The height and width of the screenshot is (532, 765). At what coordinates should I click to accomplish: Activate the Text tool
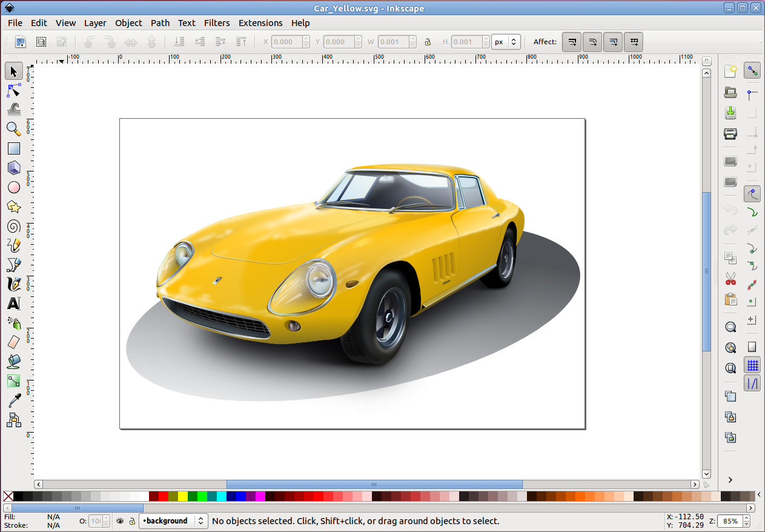point(13,304)
